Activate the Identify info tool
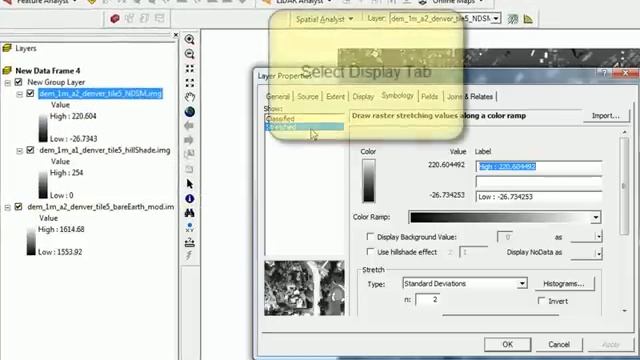The image size is (640, 360). point(189,199)
